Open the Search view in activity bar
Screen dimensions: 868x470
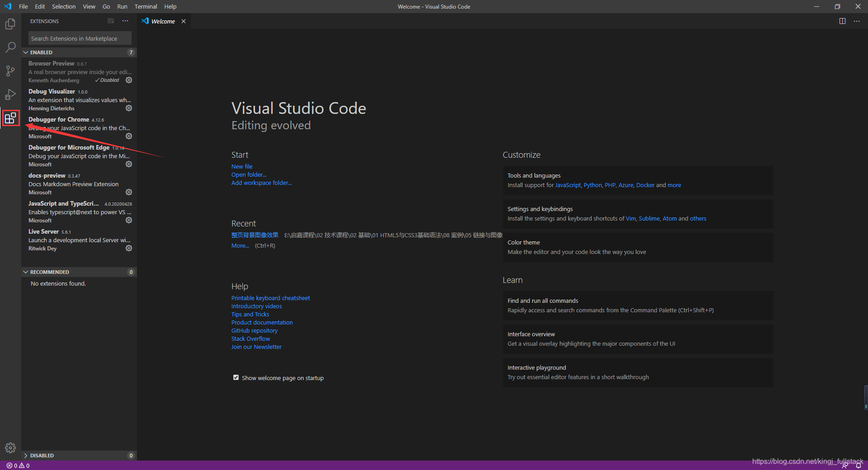click(10, 47)
